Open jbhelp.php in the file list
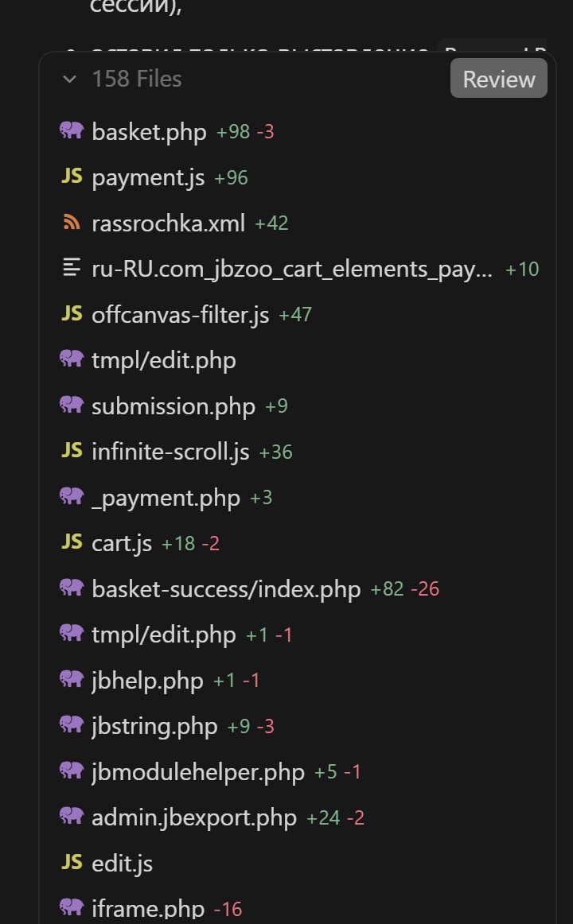 point(147,681)
